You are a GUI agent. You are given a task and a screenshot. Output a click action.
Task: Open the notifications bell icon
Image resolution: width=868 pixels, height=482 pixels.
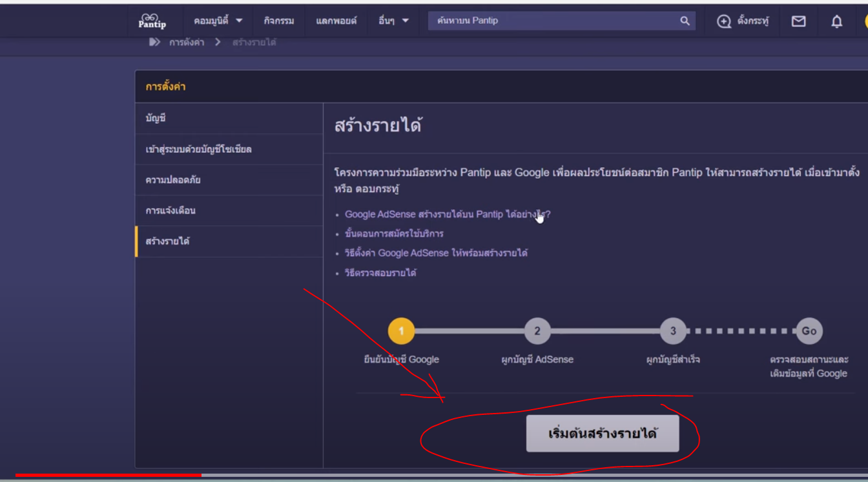tap(836, 21)
